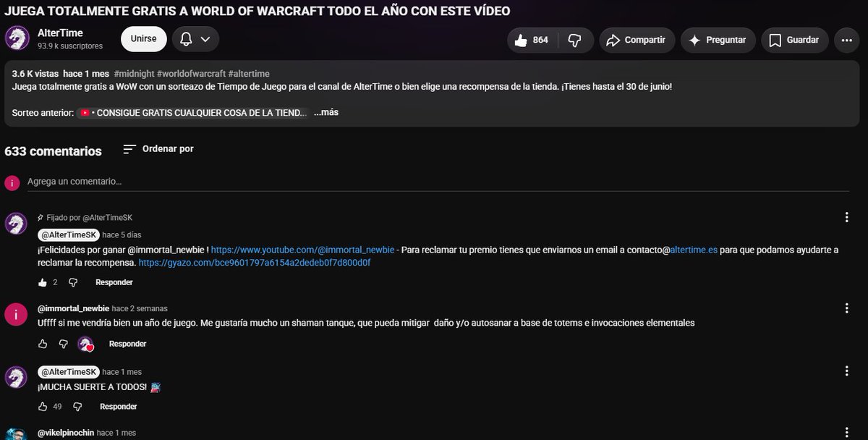Click the #midnight hashtag
This screenshot has width=868, height=440.
(x=133, y=74)
